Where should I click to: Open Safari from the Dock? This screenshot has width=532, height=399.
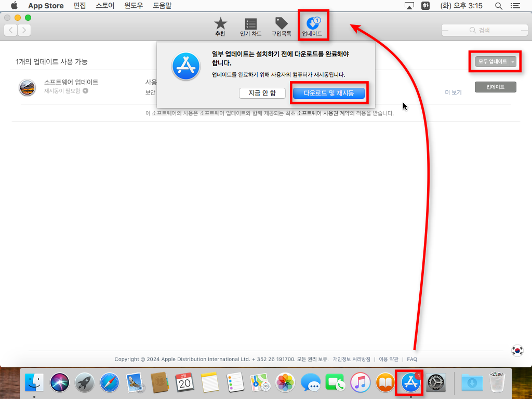tap(109, 382)
